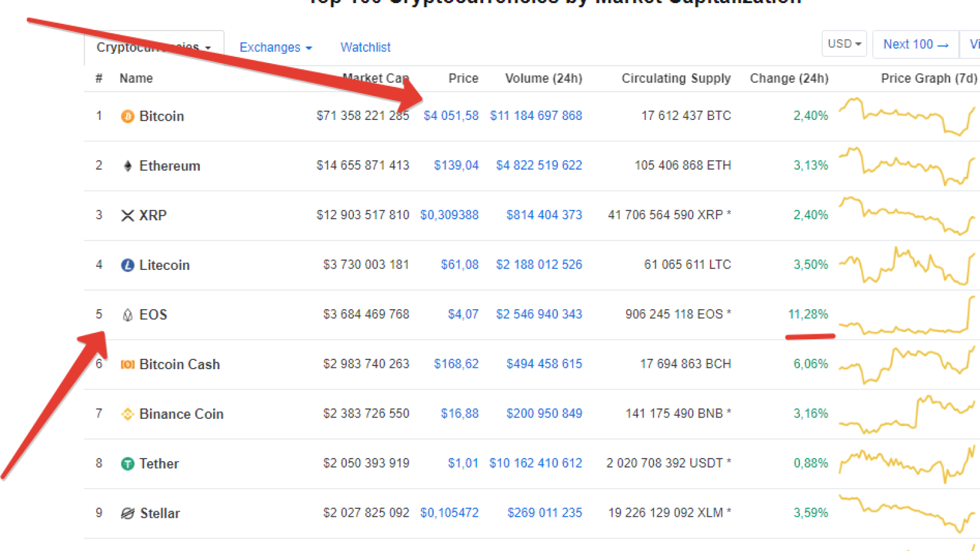The height and width of the screenshot is (551, 980).
Task: Go to Next 100 cryptocurrencies
Action: click(x=916, y=44)
